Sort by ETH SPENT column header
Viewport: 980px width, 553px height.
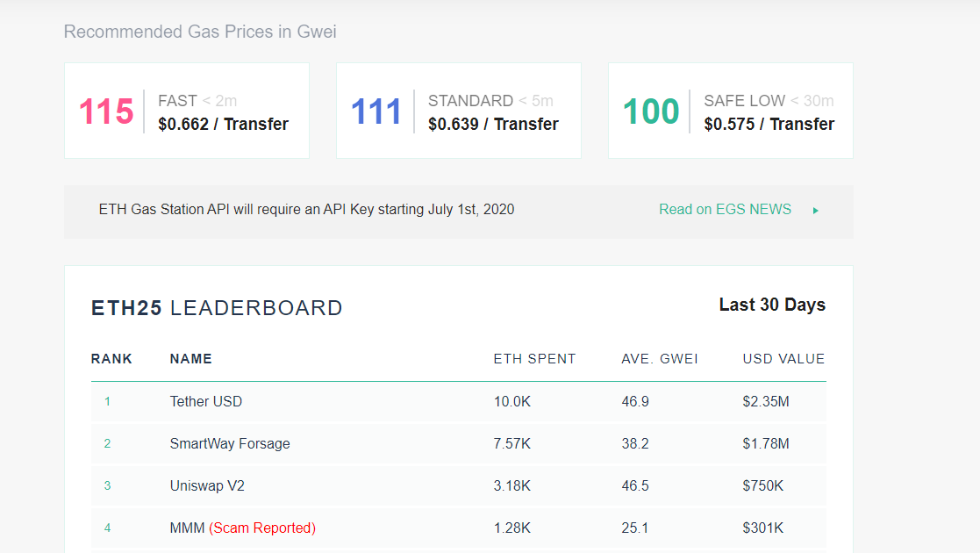pyautogui.click(x=534, y=359)
